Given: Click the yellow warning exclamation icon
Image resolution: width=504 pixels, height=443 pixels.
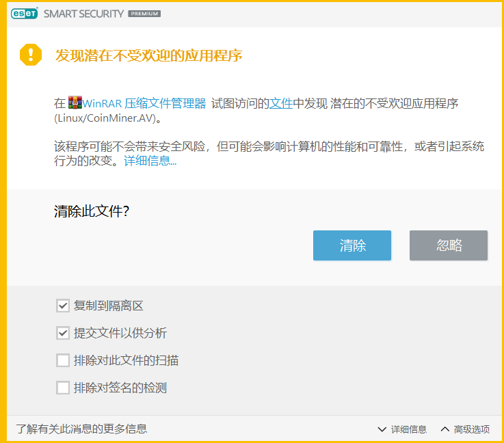Looking at the screenshot, I should (31, 55).
